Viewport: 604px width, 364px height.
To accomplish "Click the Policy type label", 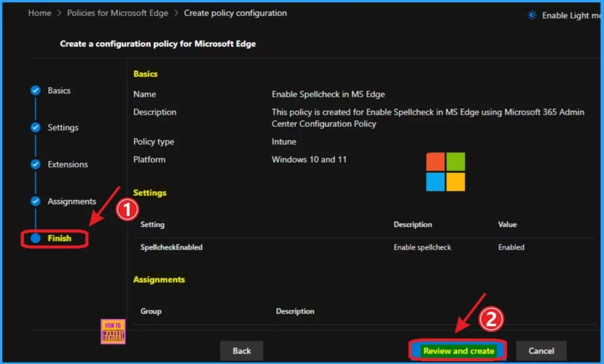I will pyautogui.click(x=154, y=142).
